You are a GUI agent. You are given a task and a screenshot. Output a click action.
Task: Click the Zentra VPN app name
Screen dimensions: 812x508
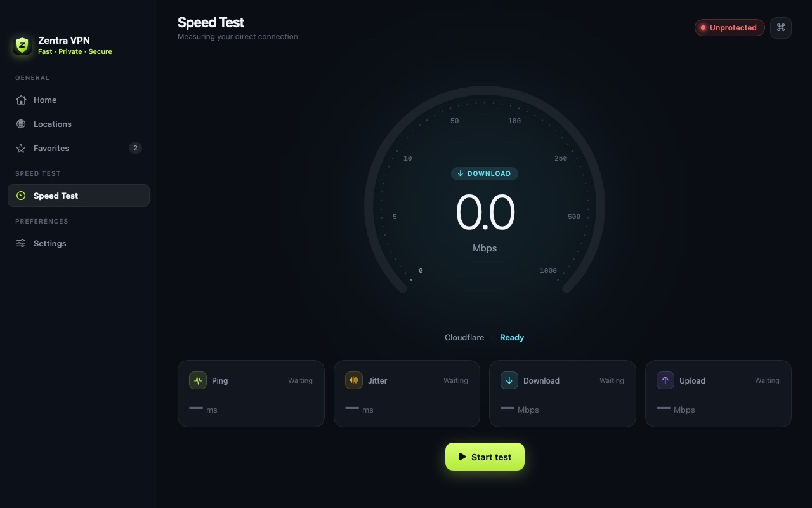coord(64,40)
